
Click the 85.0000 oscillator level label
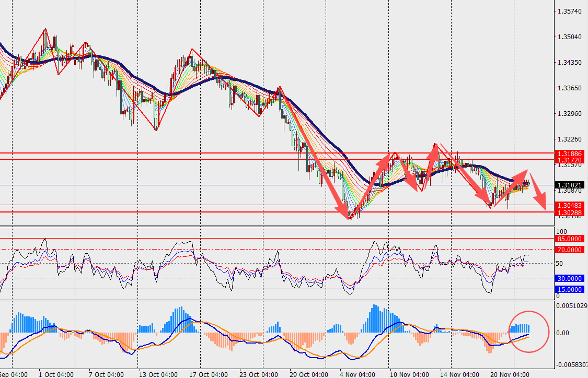[570, 239]
